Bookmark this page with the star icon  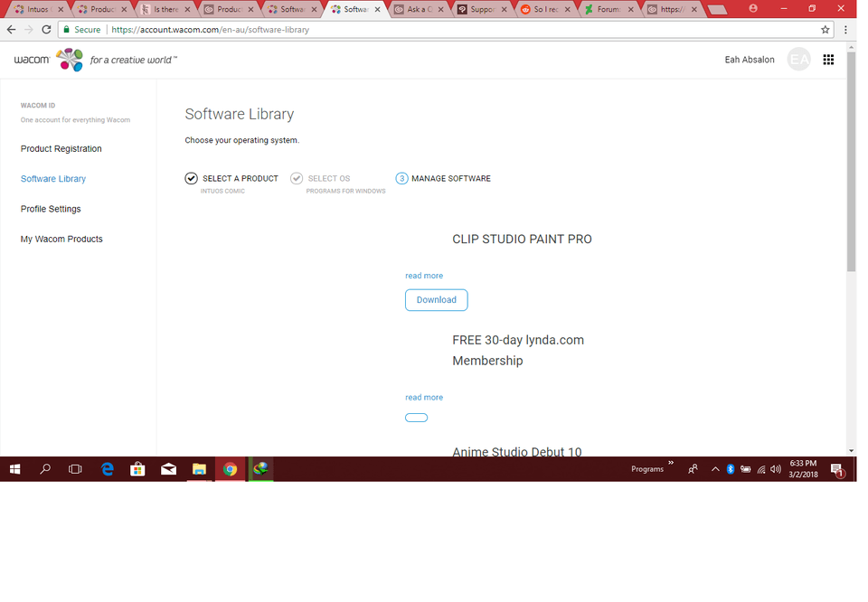coord(825,30)
